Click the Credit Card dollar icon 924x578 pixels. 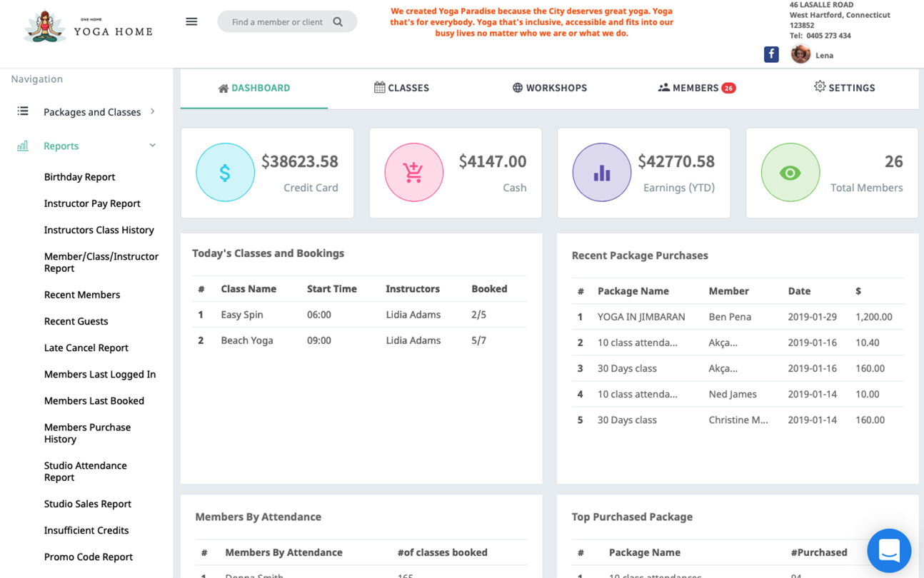[225, 173]
